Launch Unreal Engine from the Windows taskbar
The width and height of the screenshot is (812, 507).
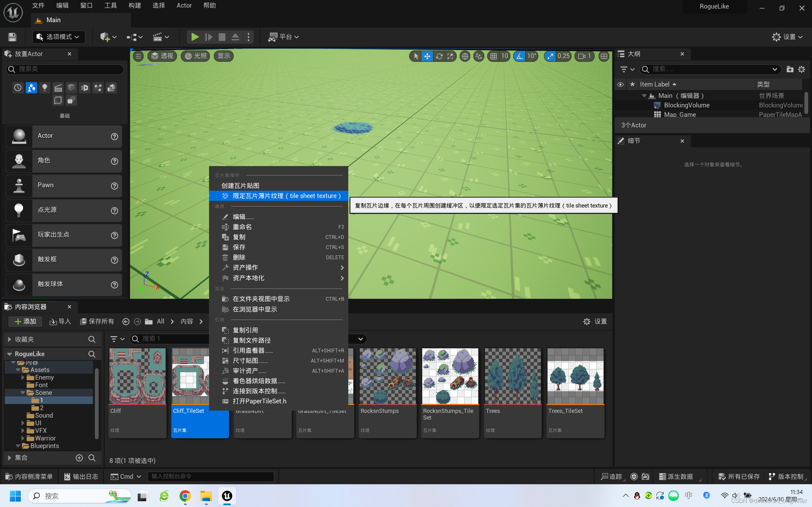coord(227,496)
